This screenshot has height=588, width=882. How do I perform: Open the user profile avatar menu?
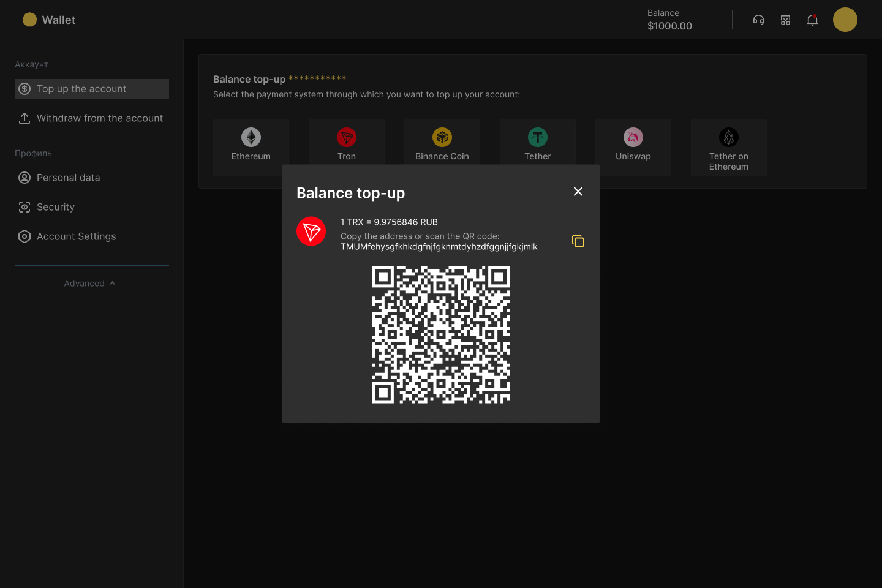click(845, 19)
